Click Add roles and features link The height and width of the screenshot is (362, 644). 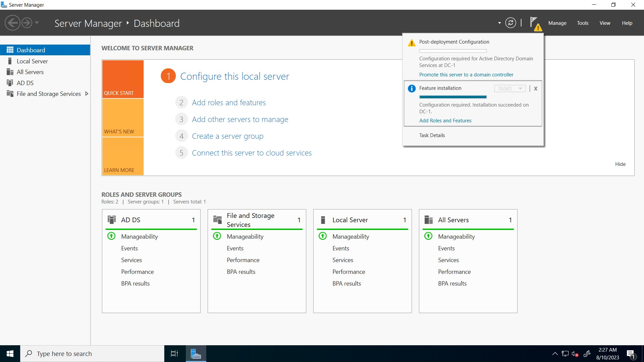[229, 103]
